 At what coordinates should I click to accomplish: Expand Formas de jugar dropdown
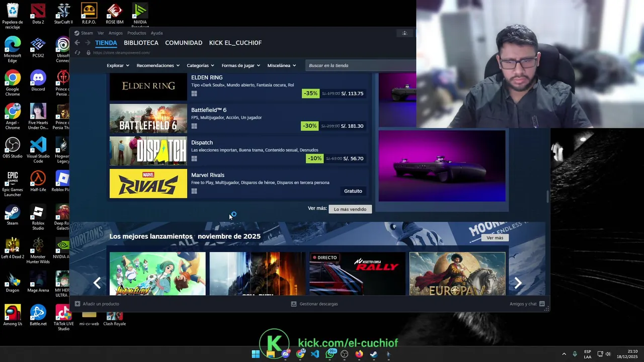pyautogui.click(x=240, y=65)
